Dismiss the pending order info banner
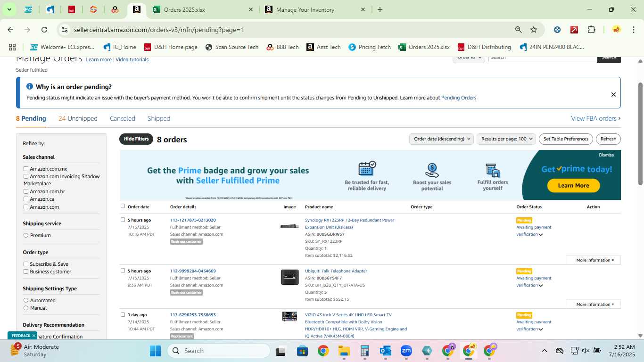 pyautogui.click(x=613, y=94)
